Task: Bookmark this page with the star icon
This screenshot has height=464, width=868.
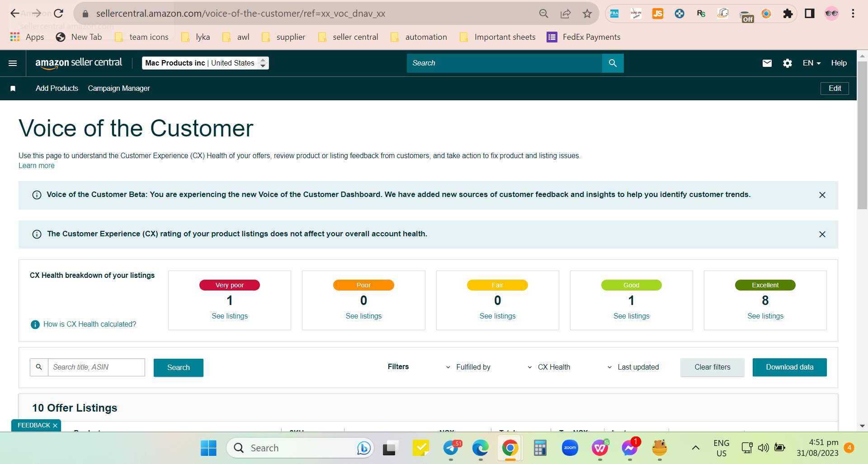Action: click(587, 14)
